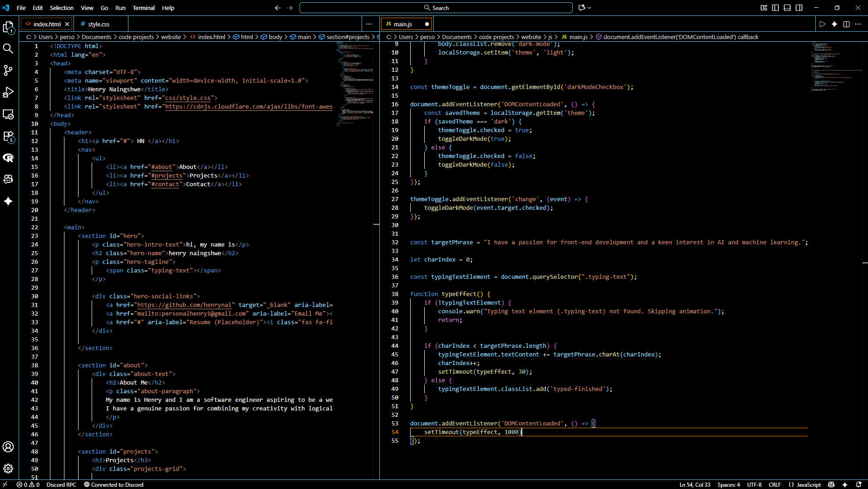The image size is (868, 489).
Task: Click the UTF-8 encoding button
Action: tap(754, 484)
